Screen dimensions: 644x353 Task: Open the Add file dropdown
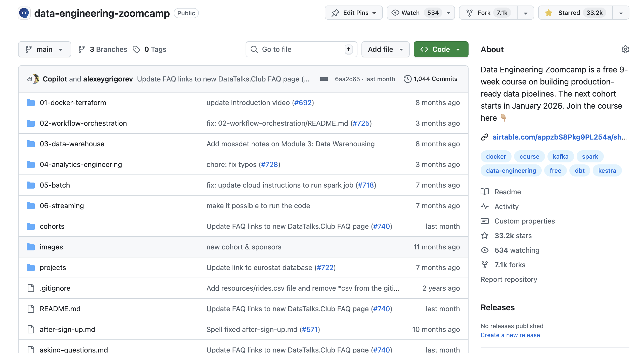[x=385, y=49]
